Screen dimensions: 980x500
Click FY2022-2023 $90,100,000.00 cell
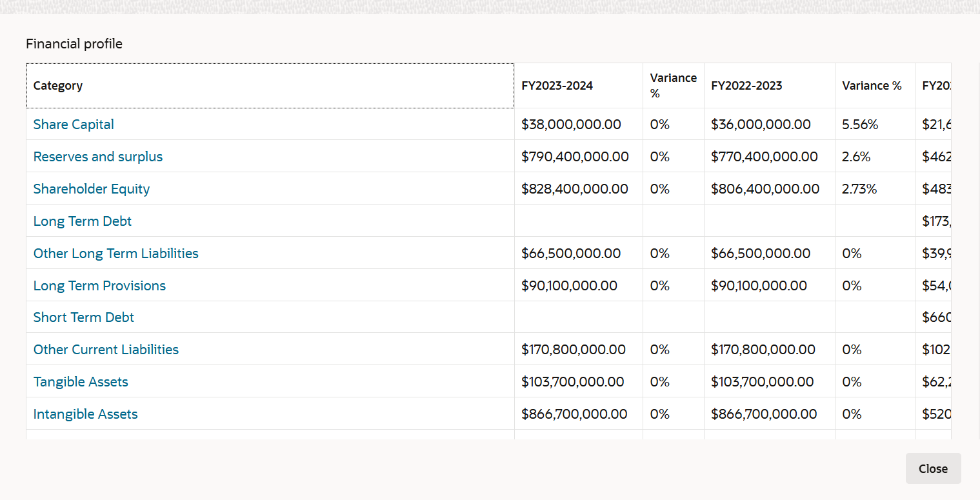[x=770, y=286]
